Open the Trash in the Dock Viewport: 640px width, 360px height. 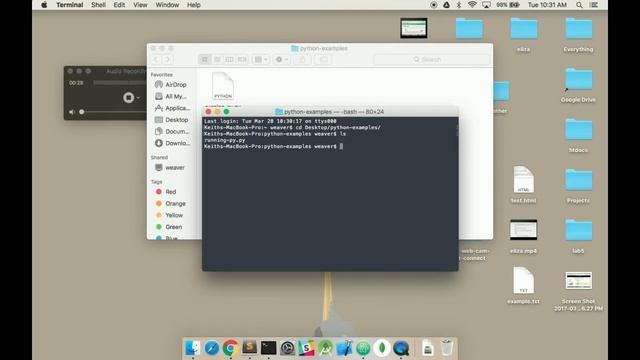[x=447, y=348]
